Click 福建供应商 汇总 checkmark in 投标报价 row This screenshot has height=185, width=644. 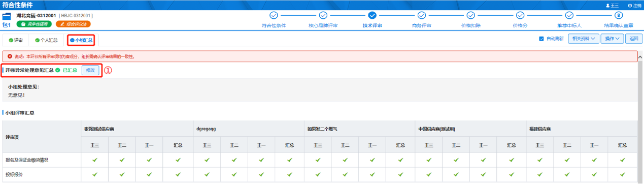[x=623, y=174]
